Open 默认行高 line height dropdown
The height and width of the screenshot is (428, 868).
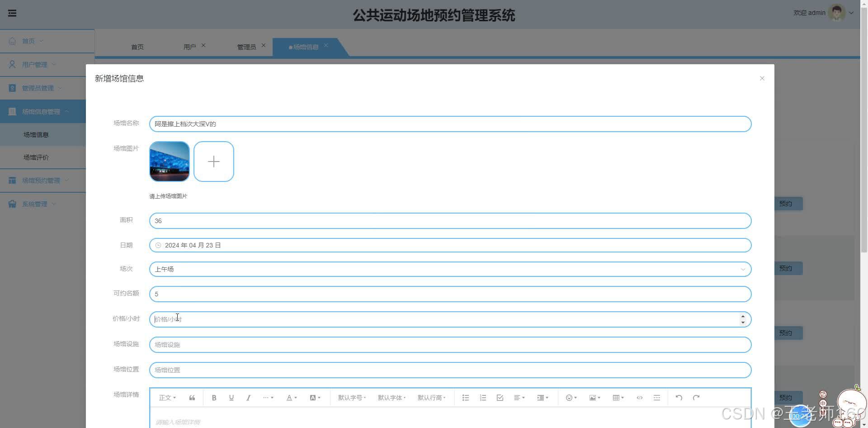tap(431, 398)
